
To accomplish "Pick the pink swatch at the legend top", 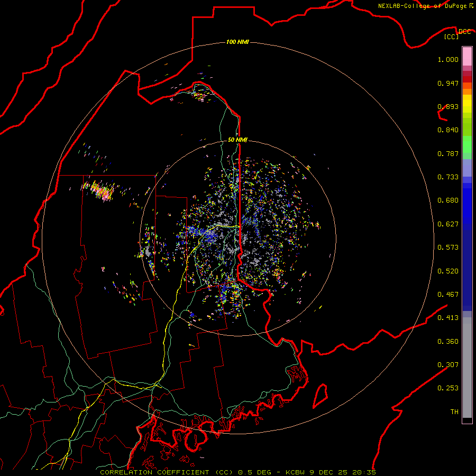I will coord(467,57).
